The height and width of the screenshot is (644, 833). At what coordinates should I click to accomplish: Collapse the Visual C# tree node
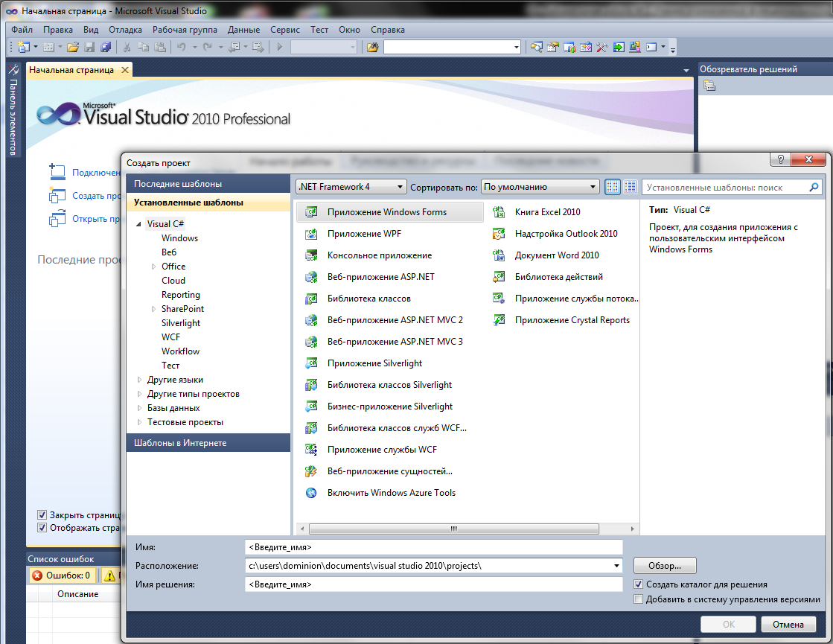coord(138,224)
